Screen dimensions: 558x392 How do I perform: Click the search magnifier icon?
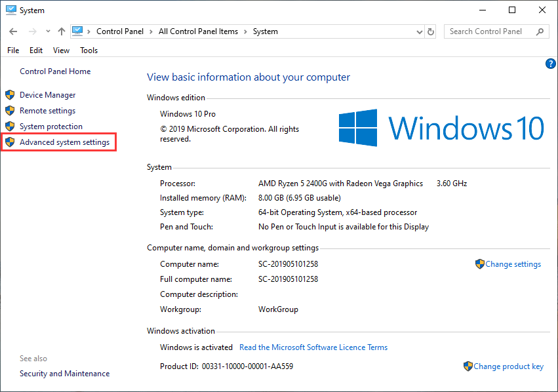point(540,31)
